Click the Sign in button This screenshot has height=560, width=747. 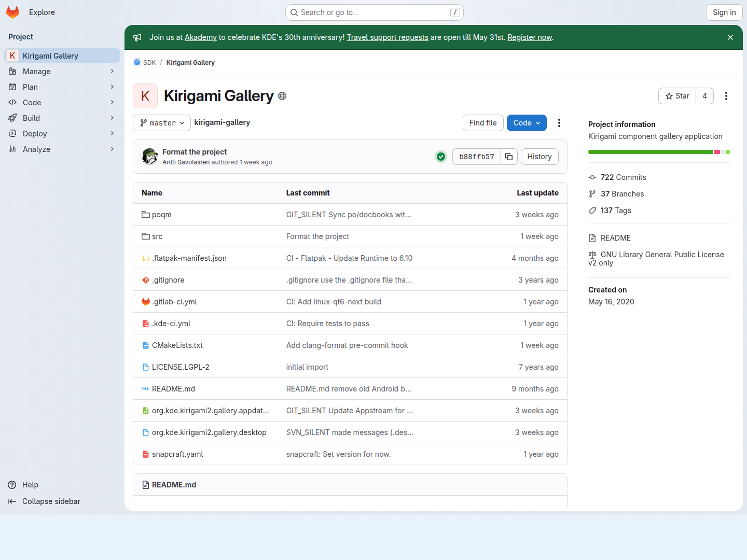[724, 12]
